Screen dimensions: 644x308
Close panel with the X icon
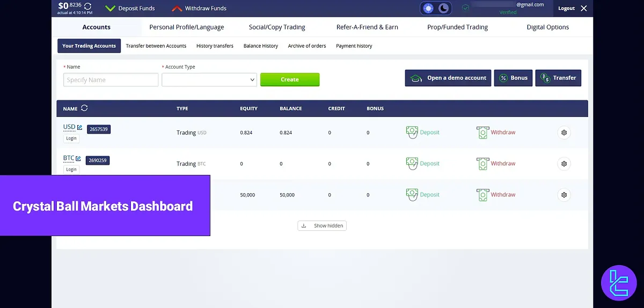(584, 8)
